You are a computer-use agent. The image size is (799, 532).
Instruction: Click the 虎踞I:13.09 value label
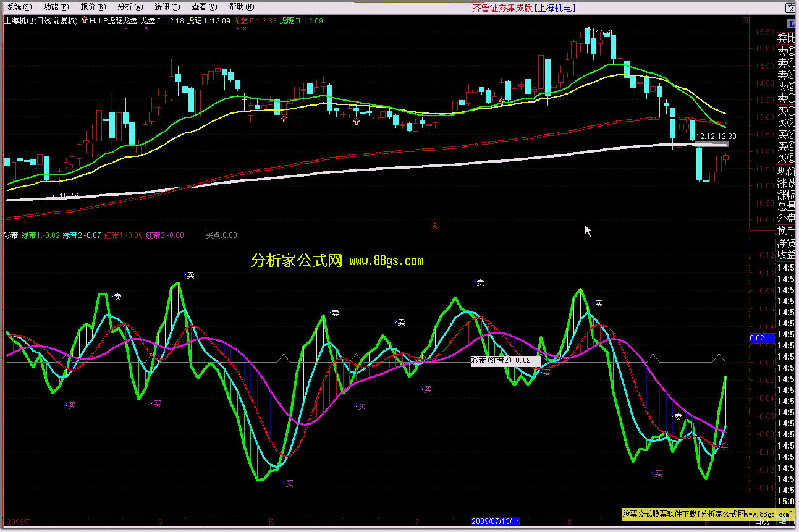coord(208,20)
